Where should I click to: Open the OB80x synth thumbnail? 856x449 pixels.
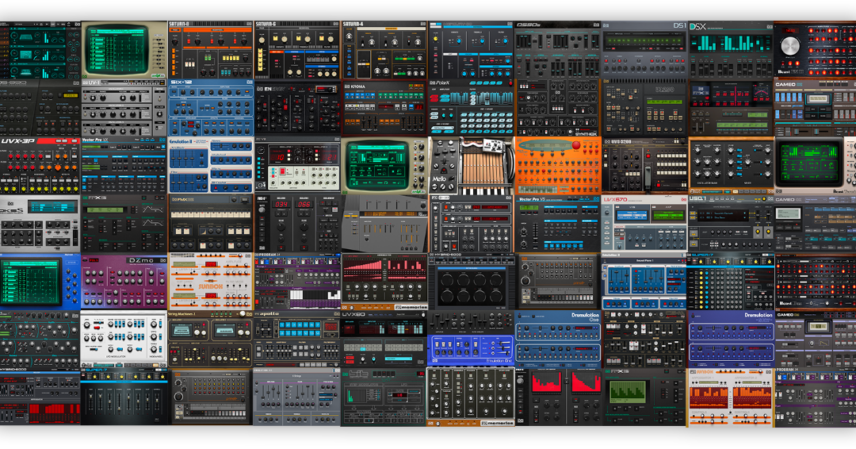point(557,50)
